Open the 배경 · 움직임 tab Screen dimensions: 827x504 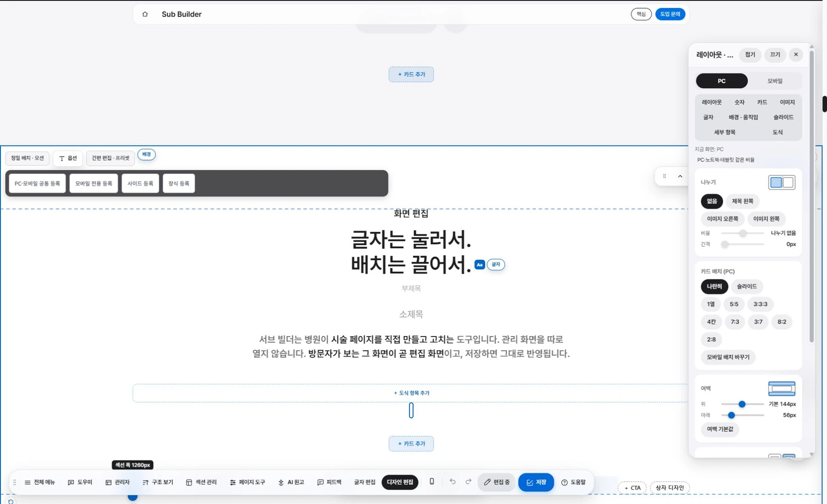point(743,118)
